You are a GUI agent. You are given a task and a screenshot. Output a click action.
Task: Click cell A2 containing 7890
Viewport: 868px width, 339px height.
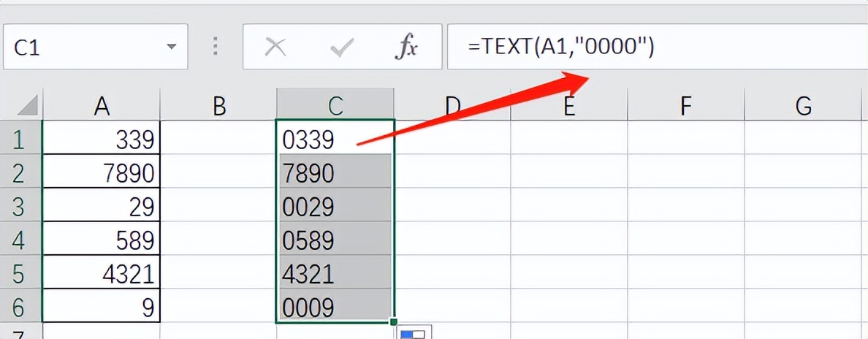(102, 173)
